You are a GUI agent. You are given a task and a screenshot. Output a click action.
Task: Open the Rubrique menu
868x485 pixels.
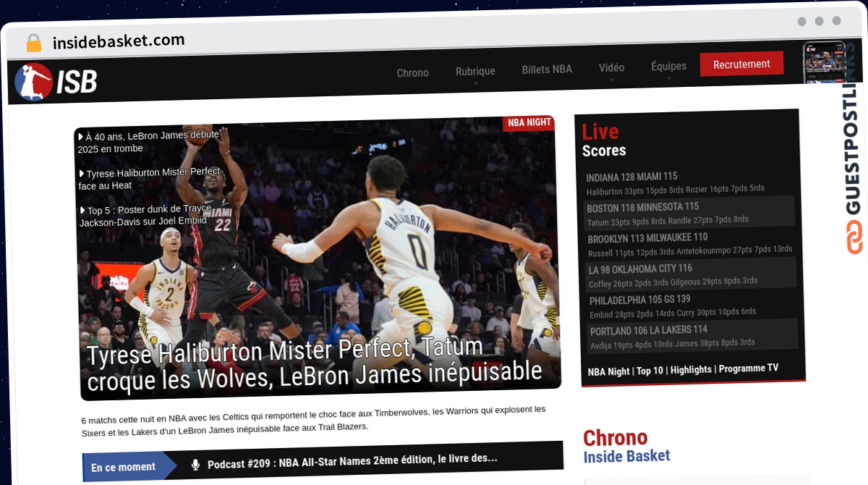(x=475, y=71)
